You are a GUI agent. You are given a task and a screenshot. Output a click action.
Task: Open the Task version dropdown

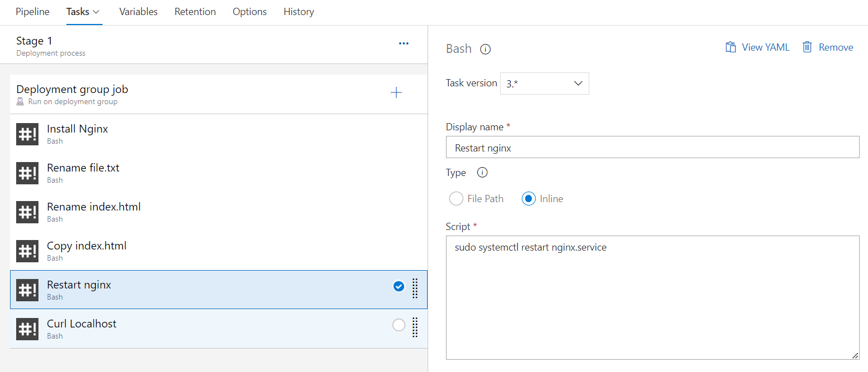tap(544, 84)
